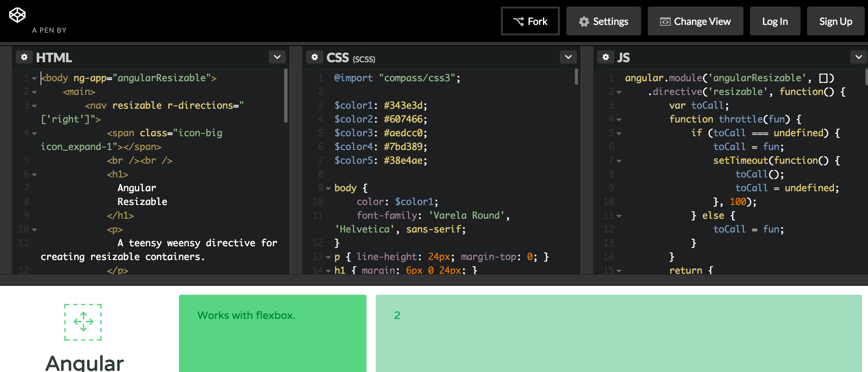Click Log In
Viewport: 868px width, 372px height.
coord(775,21)
